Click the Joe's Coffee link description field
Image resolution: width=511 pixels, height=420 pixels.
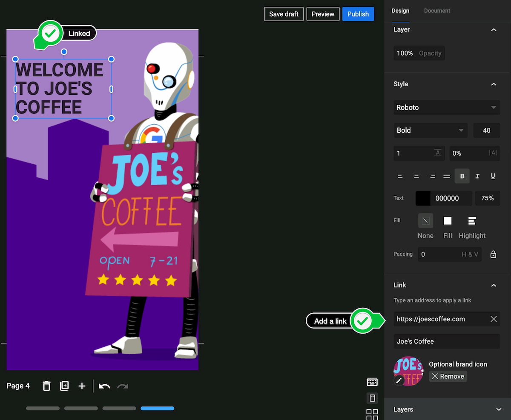pos(446,341)
